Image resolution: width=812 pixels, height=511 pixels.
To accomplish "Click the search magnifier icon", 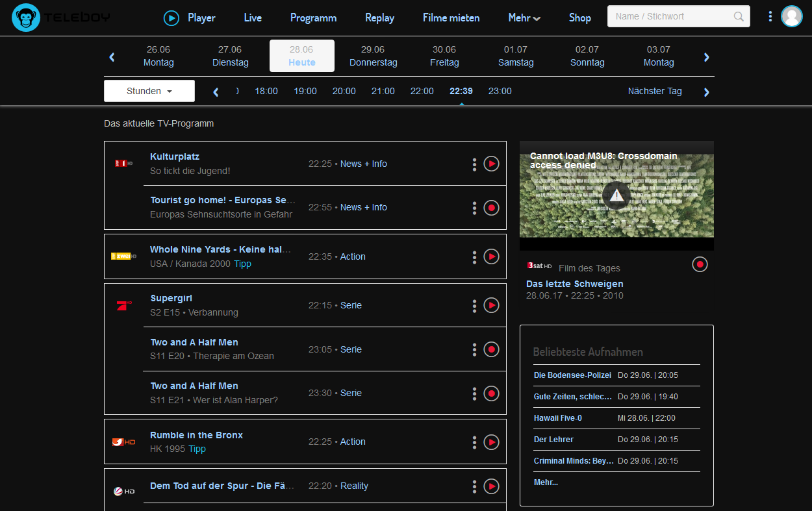I will click(x=739, y=16).
